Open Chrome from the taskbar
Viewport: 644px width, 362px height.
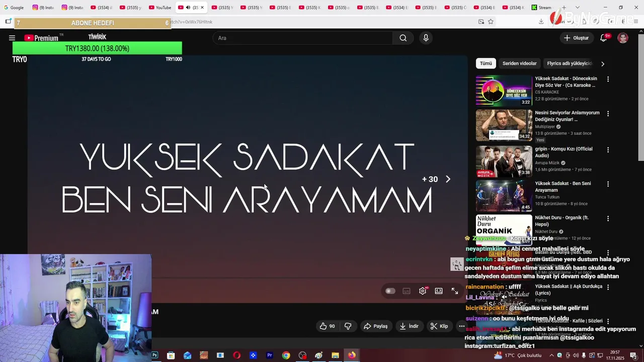[286, 355]
